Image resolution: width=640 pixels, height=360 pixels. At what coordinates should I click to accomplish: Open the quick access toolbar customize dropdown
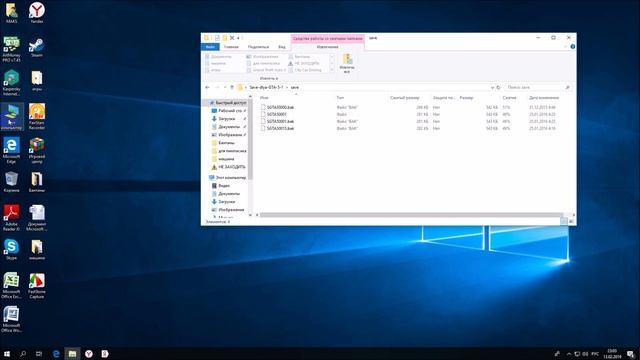click(x=238, y=38)
